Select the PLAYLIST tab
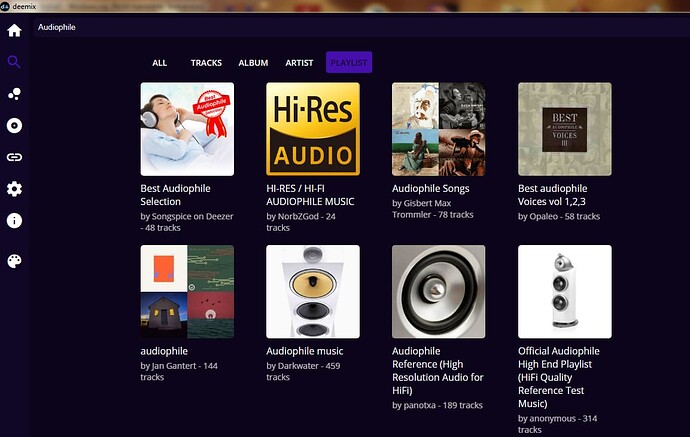This screenshot has width=690, height=437. pos(349,63)
